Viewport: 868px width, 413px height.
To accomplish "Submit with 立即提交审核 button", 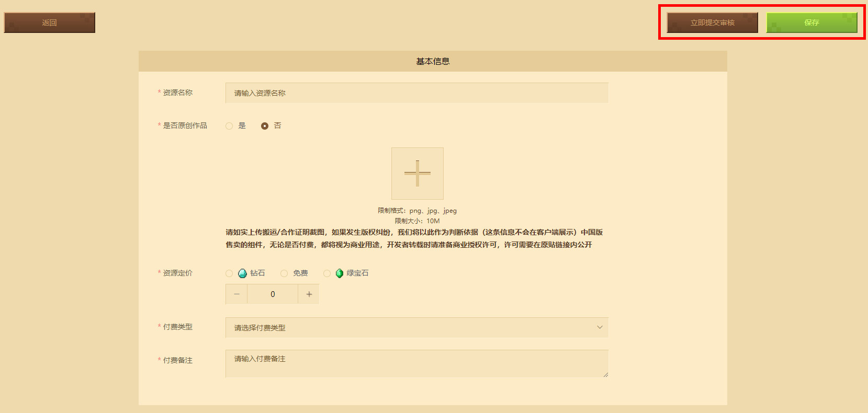I will point(712,22).
